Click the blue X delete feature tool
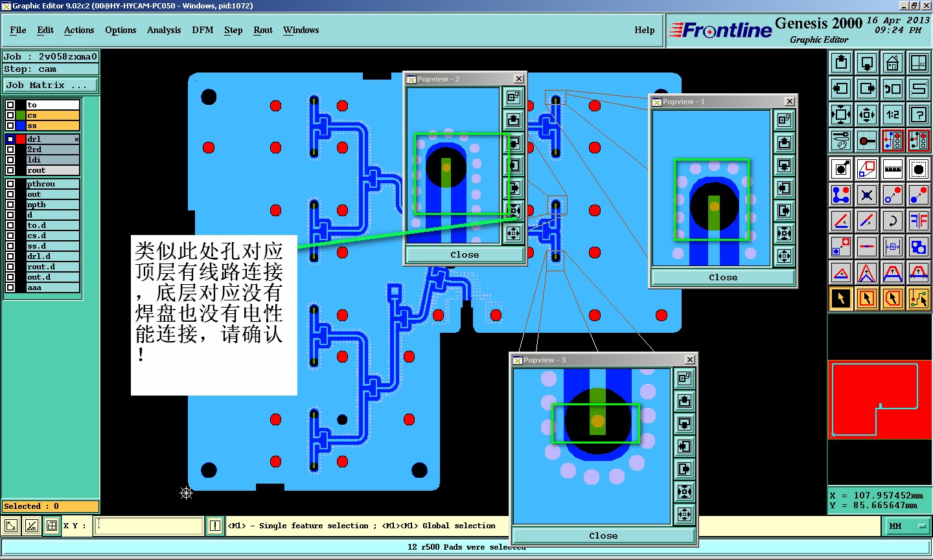Image resolution: width=933 pixels, height=560 pixels. click(867, 195)
